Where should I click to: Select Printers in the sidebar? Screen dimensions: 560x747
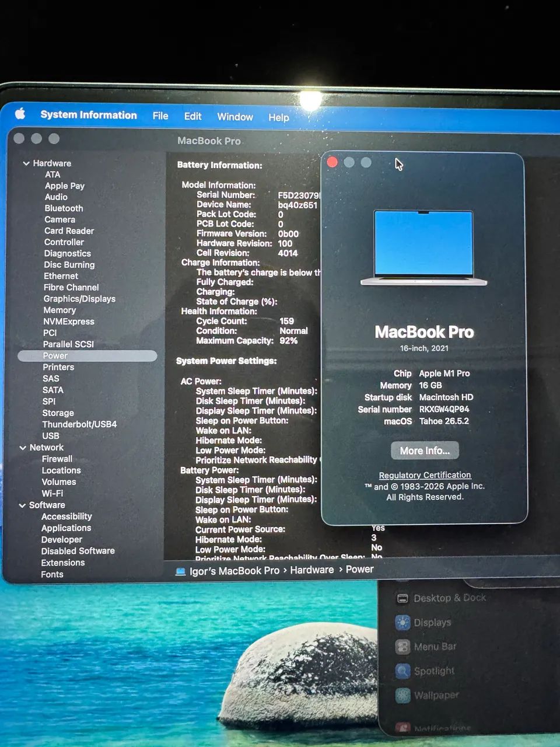click(58, 367)
